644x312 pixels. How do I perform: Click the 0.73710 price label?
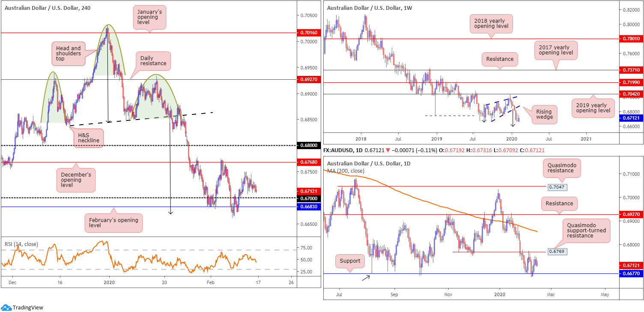tap(631, 69)
